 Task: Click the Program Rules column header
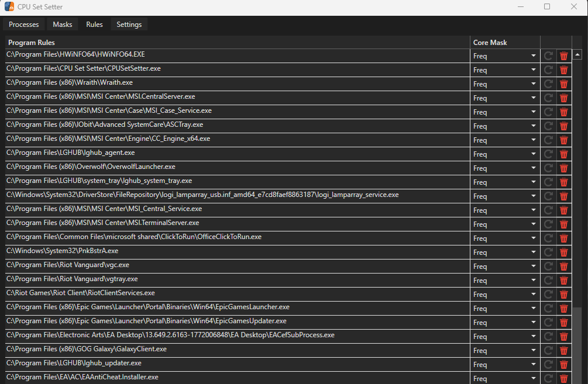238,42
